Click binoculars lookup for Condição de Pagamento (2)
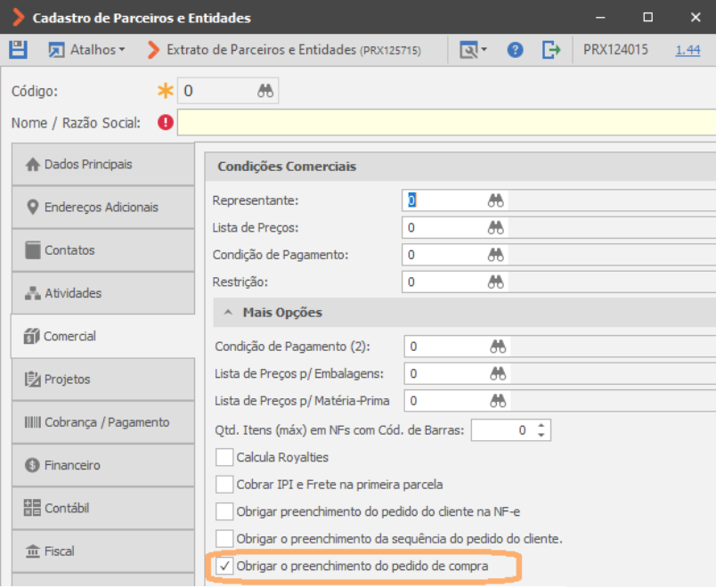 tap(498, 347)
